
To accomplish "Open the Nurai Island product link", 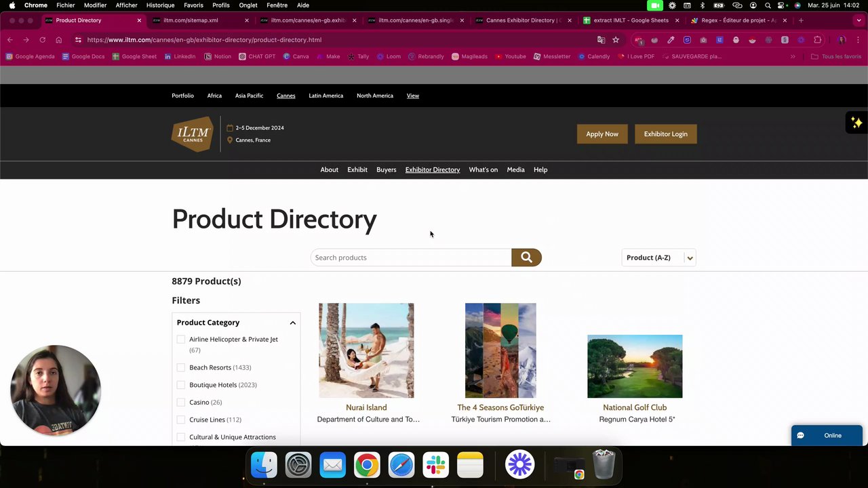I will pyautogui.click(x=366, y=407).
